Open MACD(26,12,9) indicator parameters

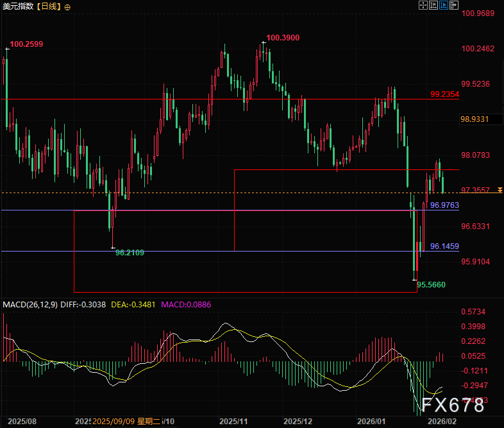click(x=28, y=304)
